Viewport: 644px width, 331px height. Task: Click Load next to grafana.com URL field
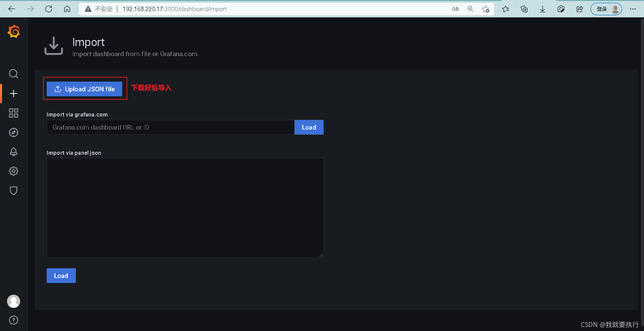click(309, 127)
